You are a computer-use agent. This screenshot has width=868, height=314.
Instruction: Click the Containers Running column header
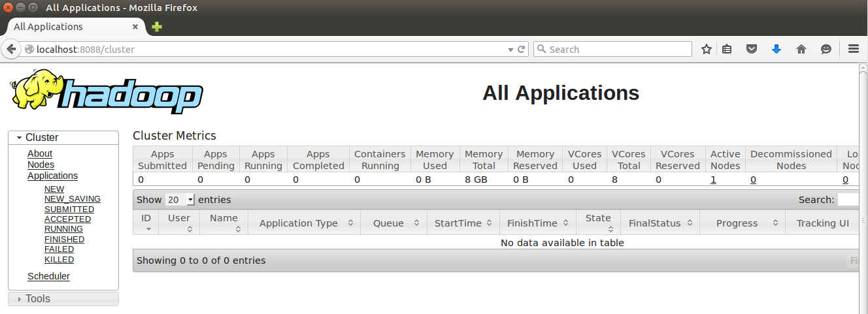(380, 160)
